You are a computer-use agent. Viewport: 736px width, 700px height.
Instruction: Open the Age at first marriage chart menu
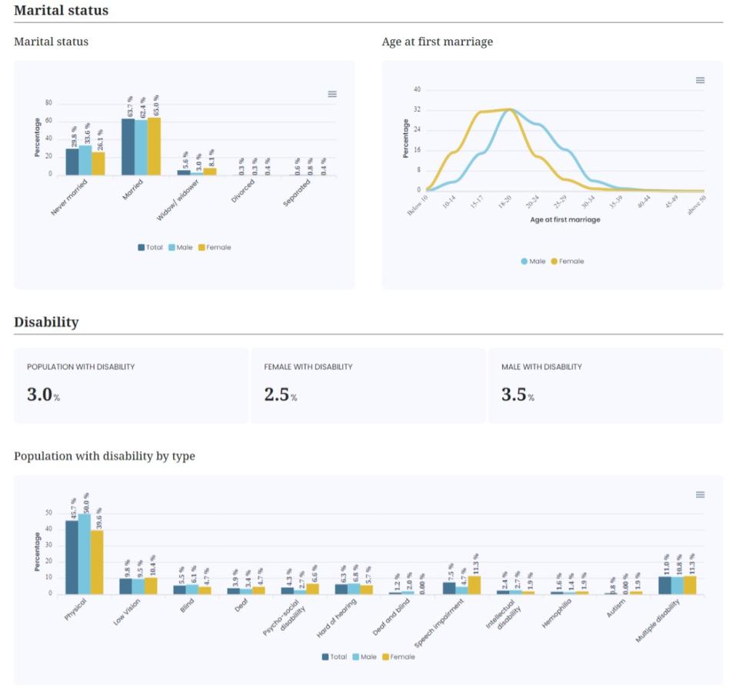tap(700, 80)
